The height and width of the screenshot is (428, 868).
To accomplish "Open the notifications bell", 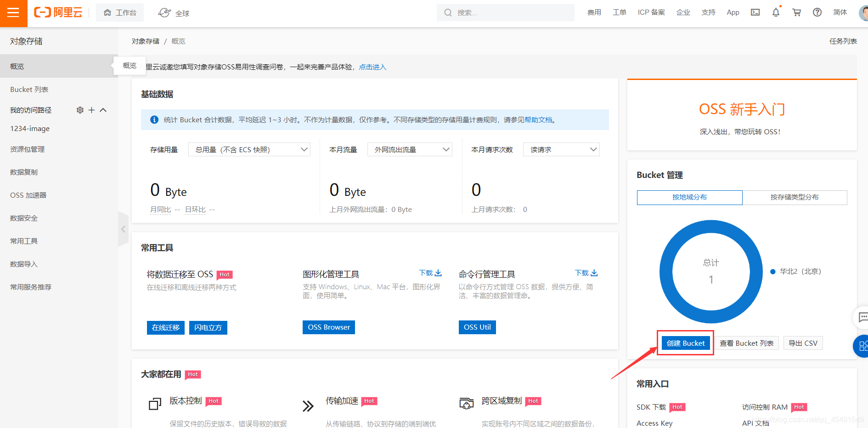I will point(776,12).
